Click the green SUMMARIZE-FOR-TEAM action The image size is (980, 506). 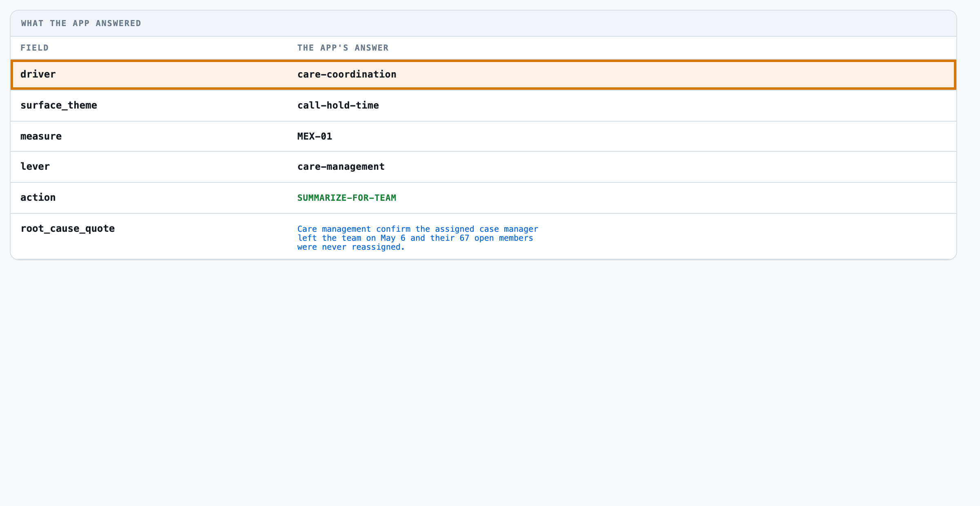click(x=347, y=198)
